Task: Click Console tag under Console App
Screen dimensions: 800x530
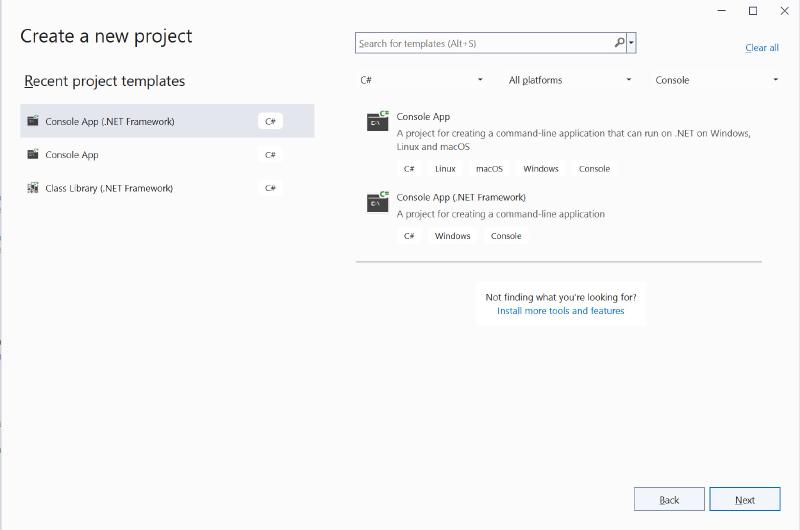Action: [x=594, y=169]
